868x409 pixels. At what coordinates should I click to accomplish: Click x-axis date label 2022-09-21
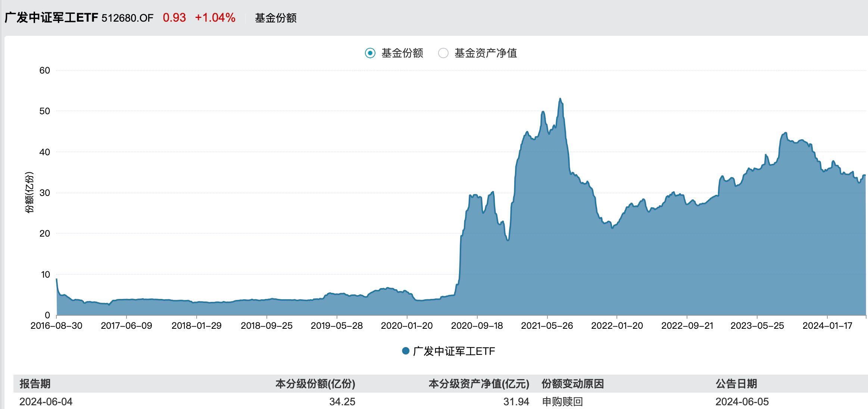click(687, 326)
